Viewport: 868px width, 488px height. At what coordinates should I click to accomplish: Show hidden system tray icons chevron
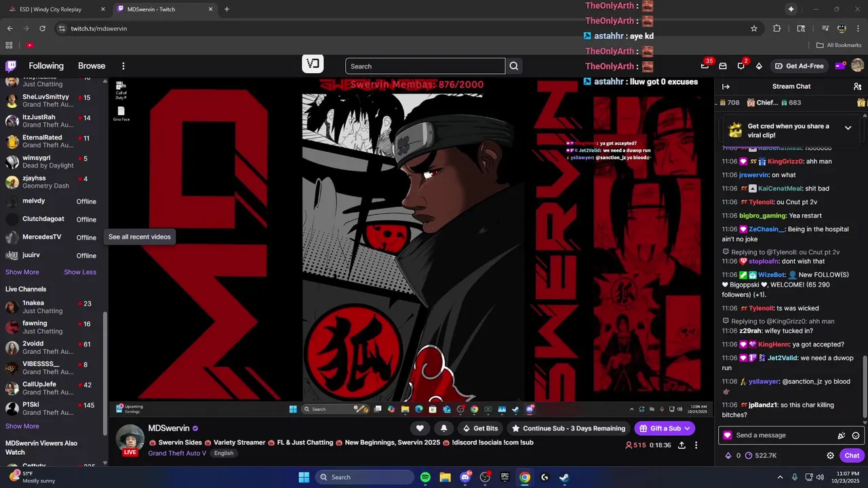780,477
